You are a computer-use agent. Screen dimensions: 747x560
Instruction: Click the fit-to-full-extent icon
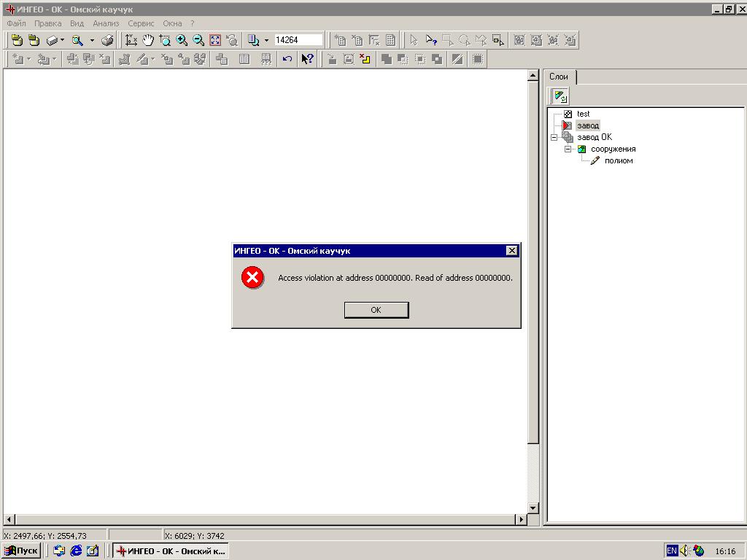point(215,41)
